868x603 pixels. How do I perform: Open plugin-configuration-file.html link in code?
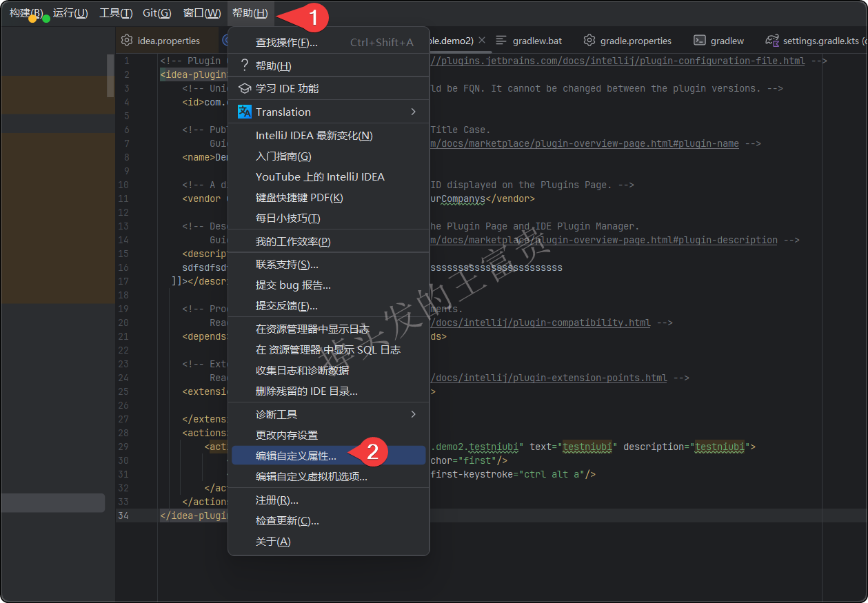point(618,61)
